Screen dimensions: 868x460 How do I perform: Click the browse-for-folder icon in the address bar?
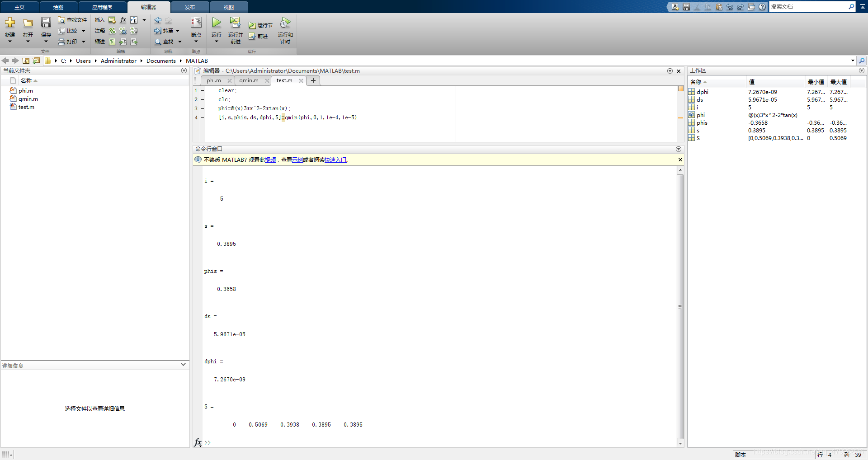pos(36,61)
